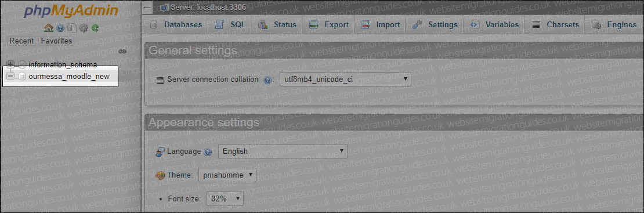Open the Engines tab
This screenshot has width=644, height=213.
(614, 25)
